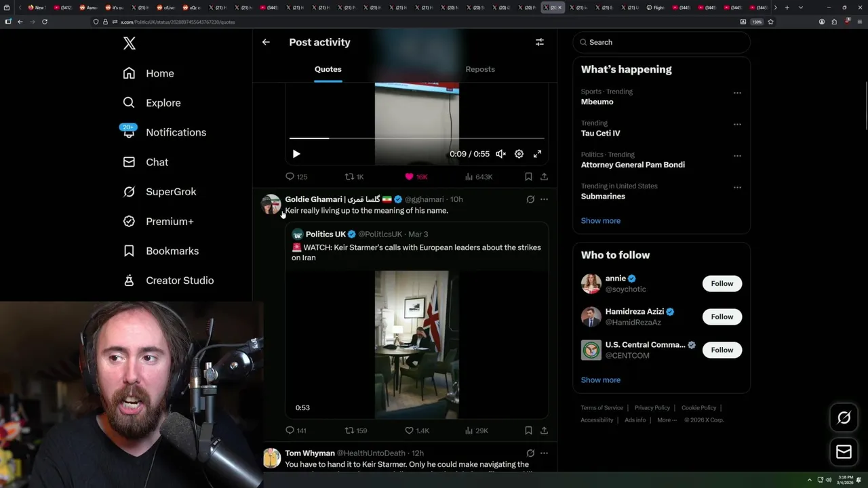Follow U.S. Central Command
The height and width of the screenshot is (488, 868).
[x=722, y=350]
